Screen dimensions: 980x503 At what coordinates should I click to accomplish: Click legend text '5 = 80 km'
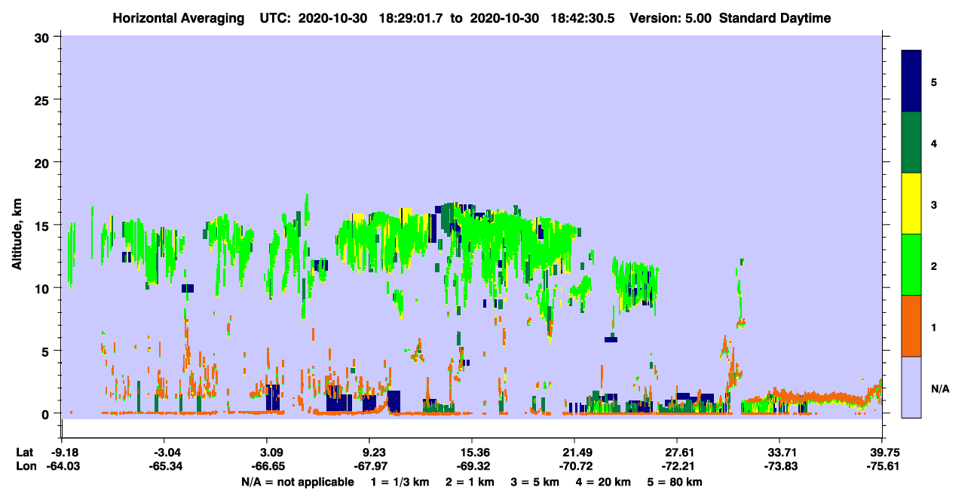[x=675, y=482]
